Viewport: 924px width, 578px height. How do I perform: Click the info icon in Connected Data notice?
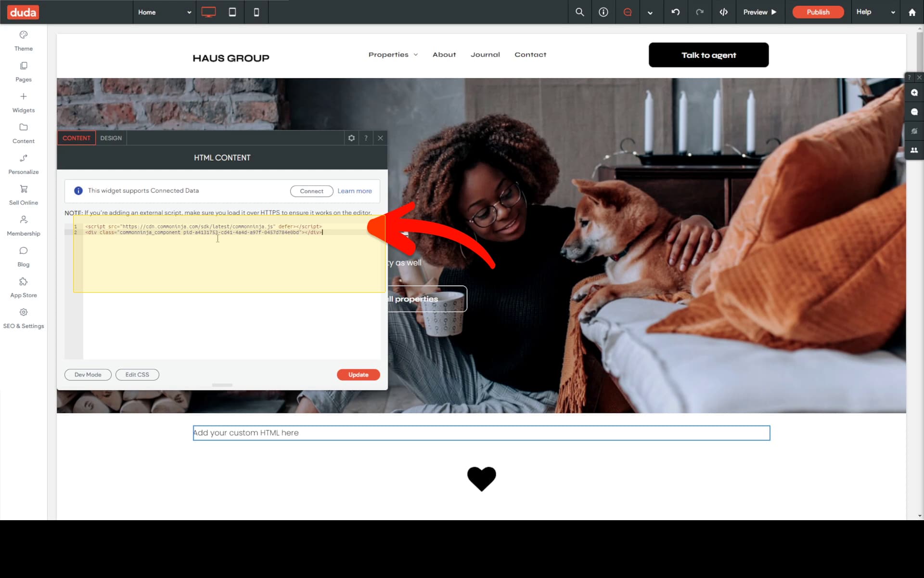pos(78,191)
